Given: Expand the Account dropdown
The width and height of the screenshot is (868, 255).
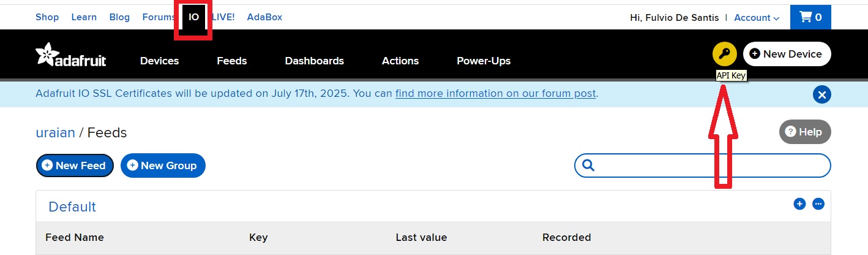Looking at the screenshot, I should (x=757, y=18).
